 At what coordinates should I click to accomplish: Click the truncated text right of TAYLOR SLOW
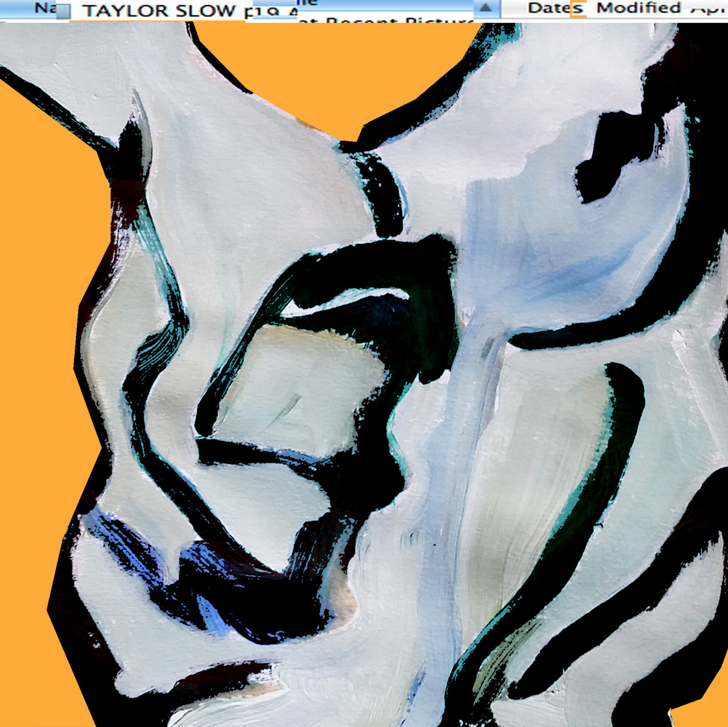point(270,12)
